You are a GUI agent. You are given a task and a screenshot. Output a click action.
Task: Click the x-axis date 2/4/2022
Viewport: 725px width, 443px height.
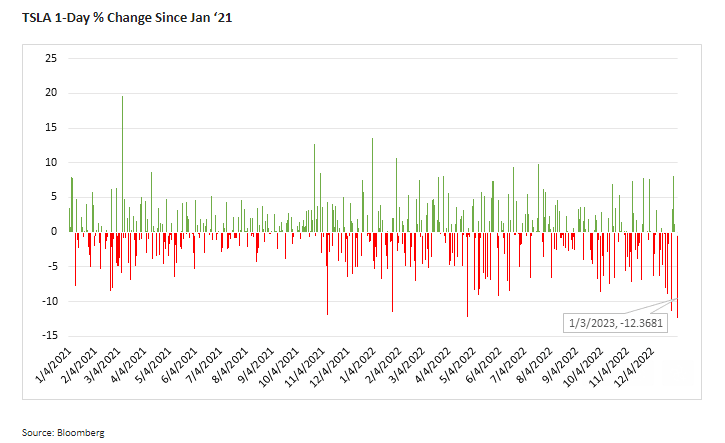tap(383, 365)
